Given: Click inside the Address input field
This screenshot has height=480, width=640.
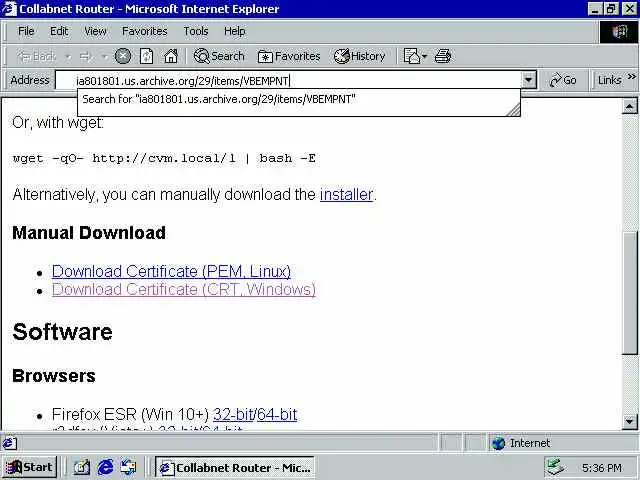Looking at the screenshot, I should pyautogui.click(x=288, y=80).
